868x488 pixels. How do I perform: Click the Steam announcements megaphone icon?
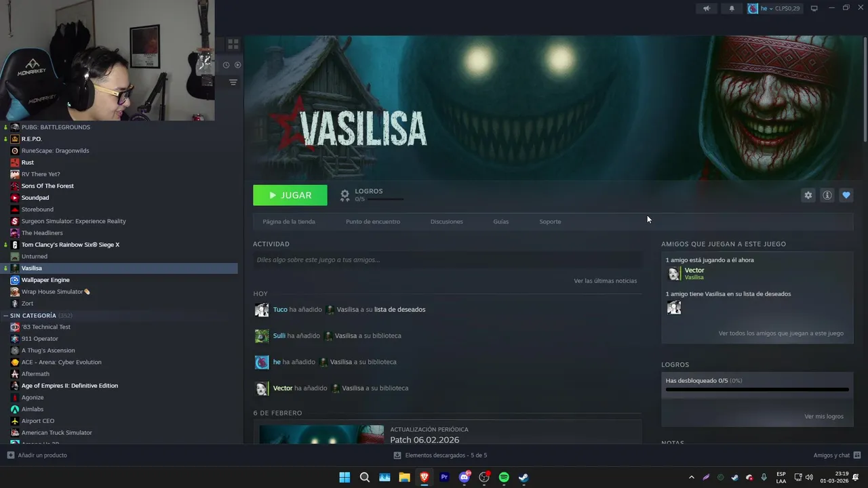coord(707,9)
